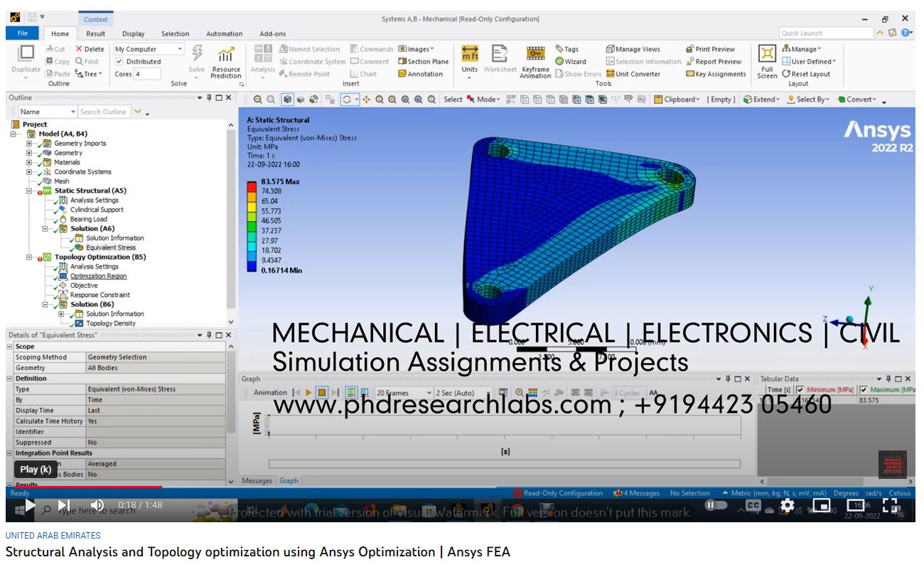Open Manage Views

pyautogui.click(x=633, y=49)
